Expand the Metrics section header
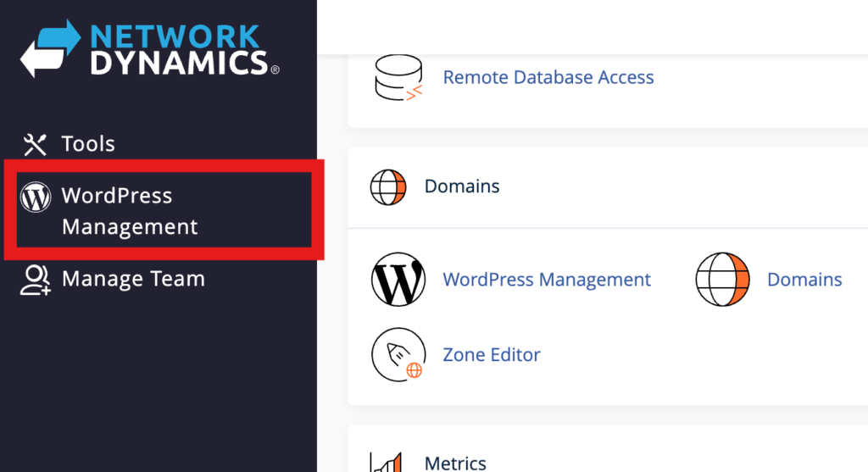 tap(455, 463)
